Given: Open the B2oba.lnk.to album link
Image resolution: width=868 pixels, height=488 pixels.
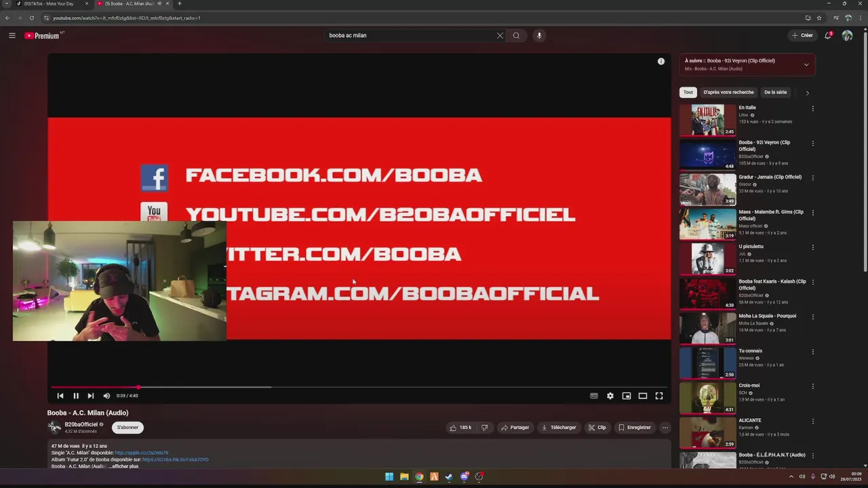Looking at the screenshot, I should [x=176, y=460].
